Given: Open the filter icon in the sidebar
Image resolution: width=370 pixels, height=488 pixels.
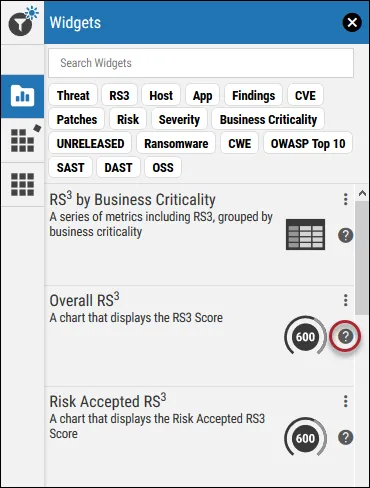Looking at the screenshot, I should coord(23,22).
